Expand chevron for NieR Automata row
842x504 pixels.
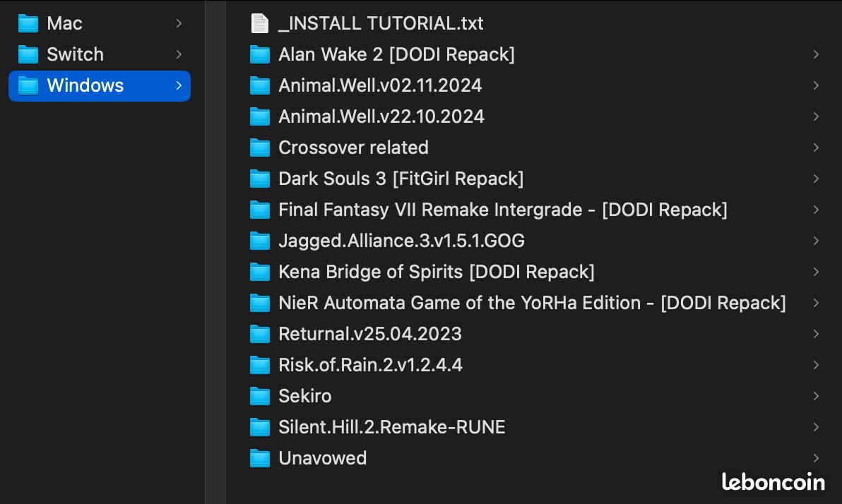[816, 304]
